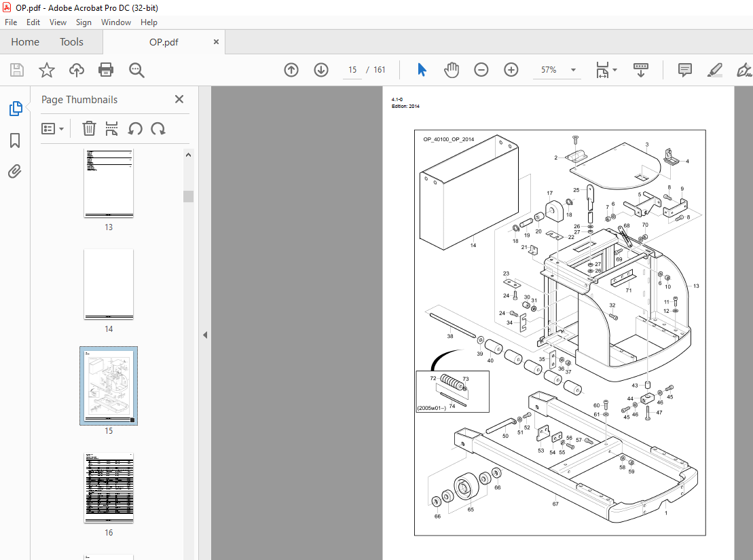The width and height of the screenshot is (753, 560).
Task: Choose the Selection arrow tool
Action: (x=422, y=70)
